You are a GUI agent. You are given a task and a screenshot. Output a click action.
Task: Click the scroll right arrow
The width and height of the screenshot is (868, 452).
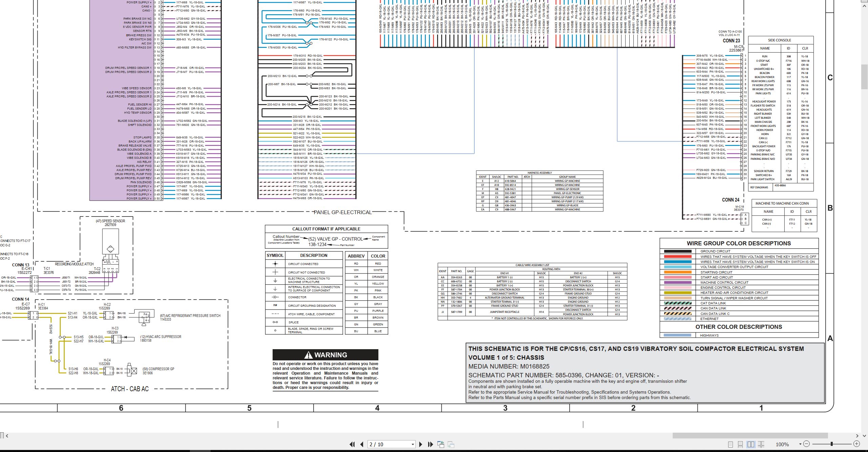(x=857, y=436)
